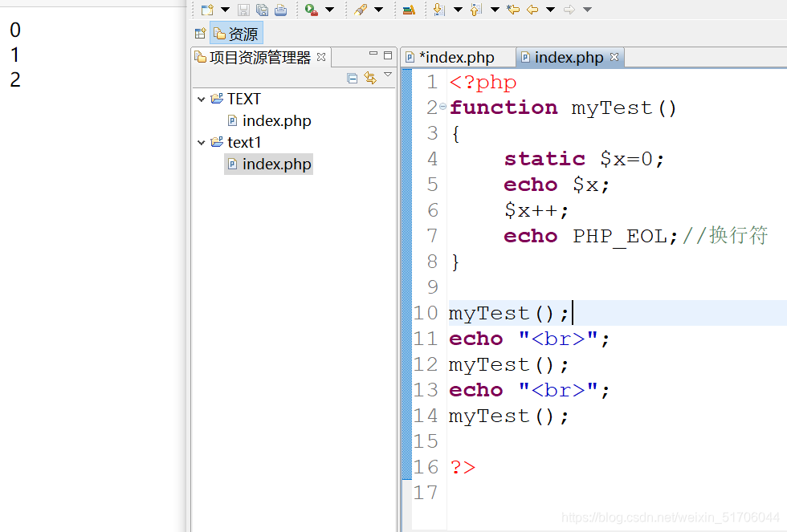Click the Save icon in the toolbar

coord(243,10)
